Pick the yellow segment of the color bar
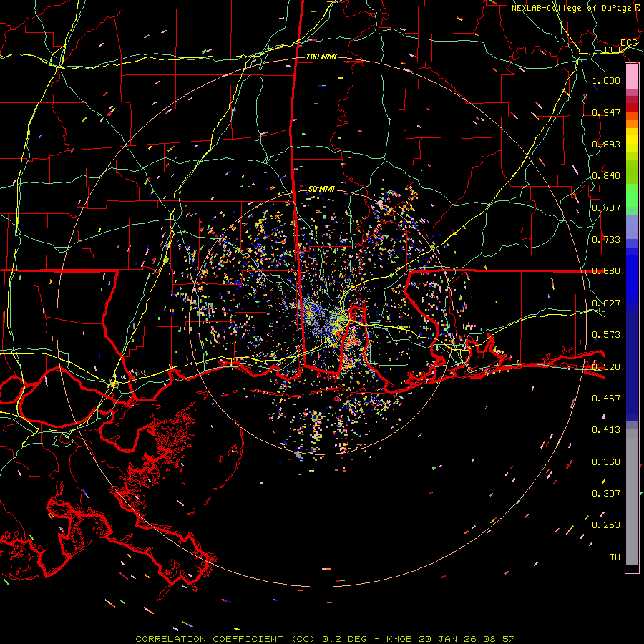This screenshot has width=644, height=644. pos(632,140)
